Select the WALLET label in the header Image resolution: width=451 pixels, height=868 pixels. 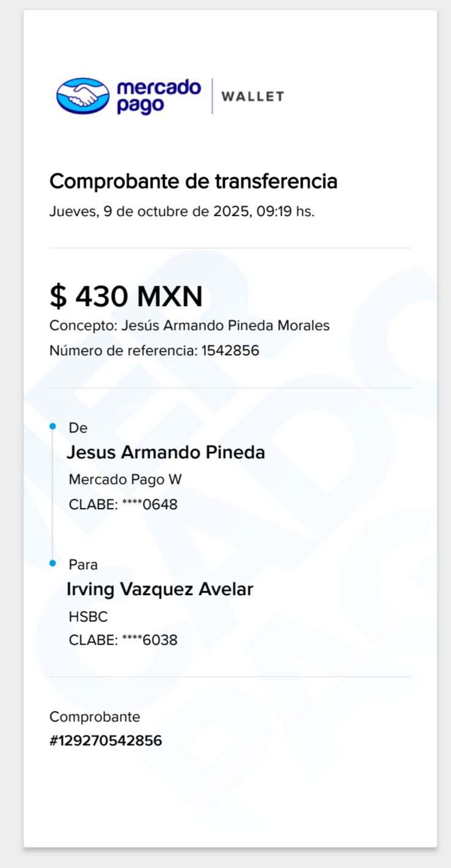[x=252, y=96]
